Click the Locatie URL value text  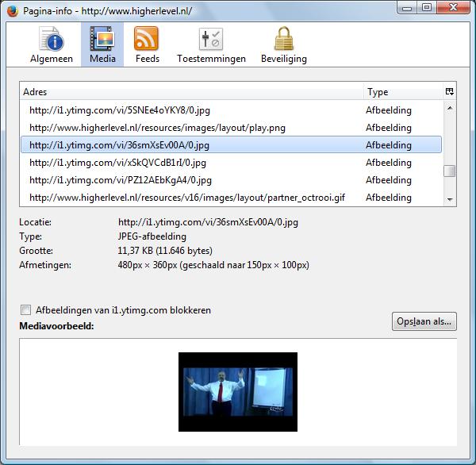[x=208, y=222]
